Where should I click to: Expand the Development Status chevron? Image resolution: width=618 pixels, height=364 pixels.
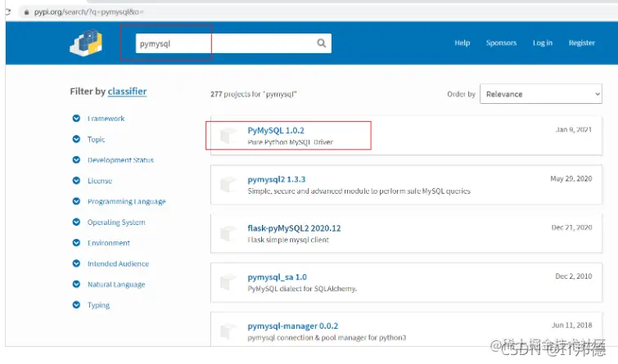(x=76, y=160)
